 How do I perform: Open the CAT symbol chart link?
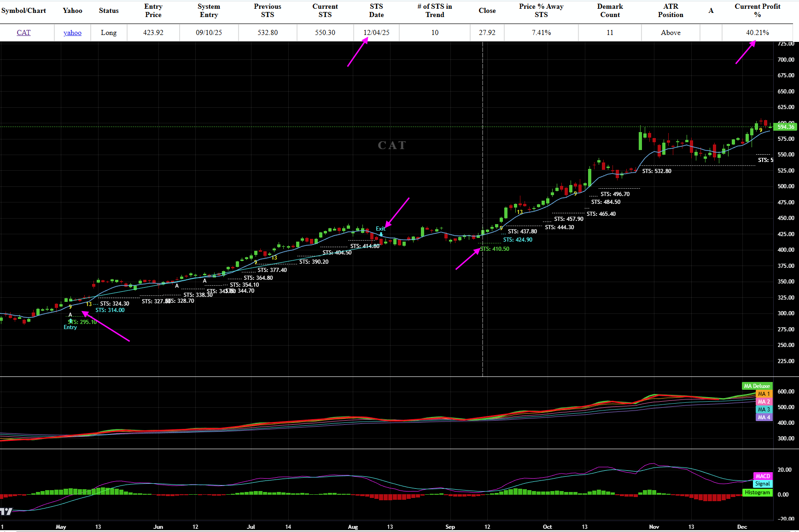tap(23, 33)
